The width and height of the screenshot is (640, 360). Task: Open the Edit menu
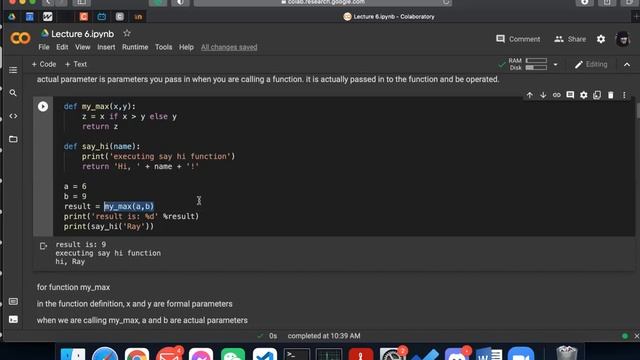point(62,47)
